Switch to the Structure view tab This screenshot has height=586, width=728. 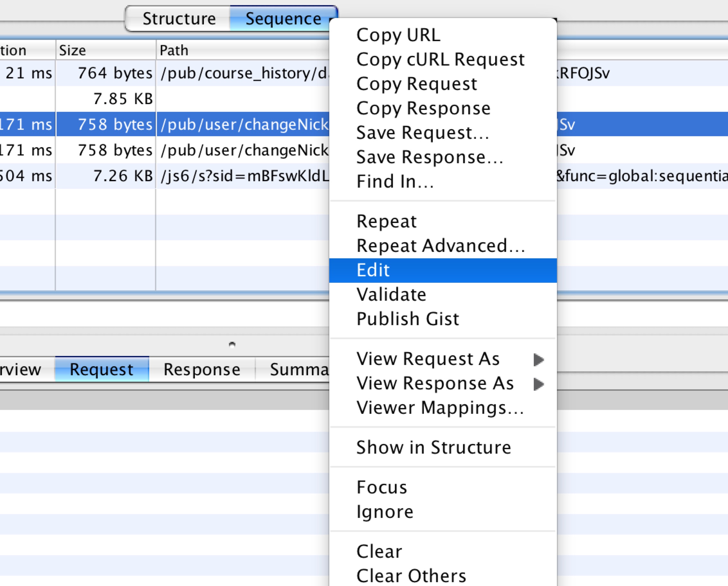179,19
